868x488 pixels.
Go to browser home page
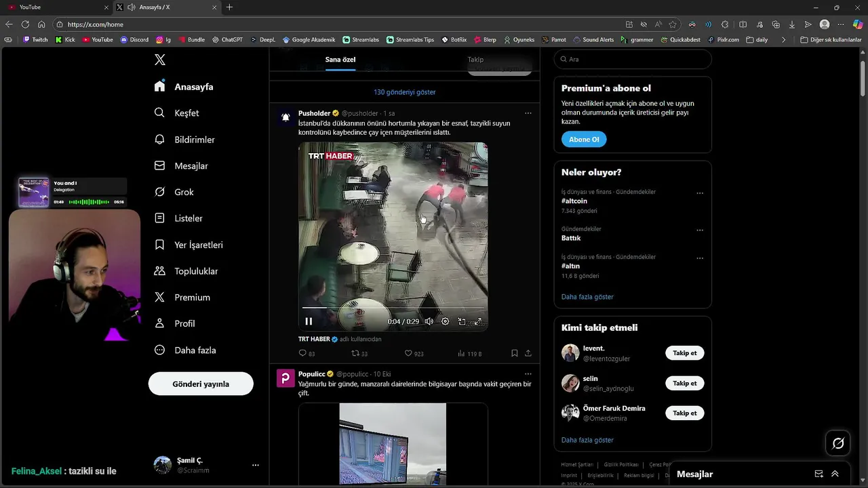point(41,24)
